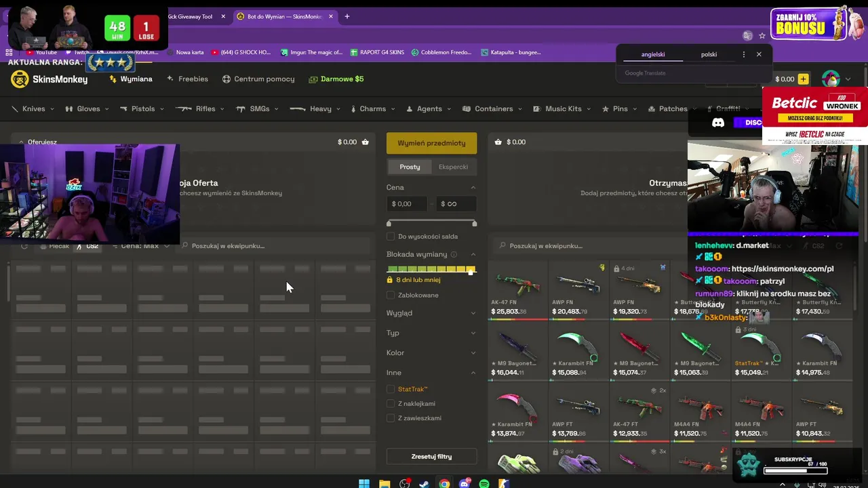Click the price range slider's right handle
The width and height of the screenshot is (868, 488).
point(474,223)
